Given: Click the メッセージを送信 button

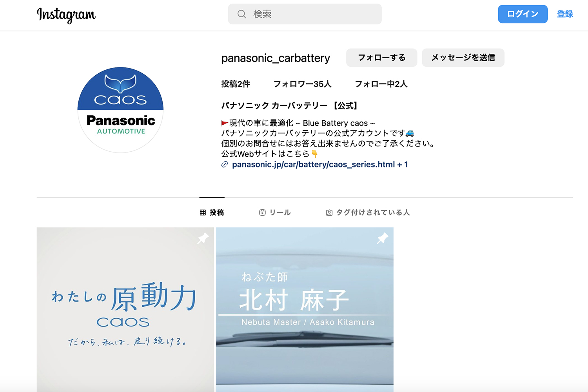Looking at the screenshot, I should [x=463, y=58].
